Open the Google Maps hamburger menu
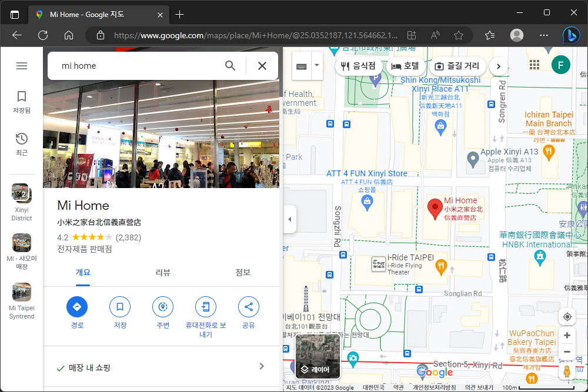588x392 pixels. 22,66
